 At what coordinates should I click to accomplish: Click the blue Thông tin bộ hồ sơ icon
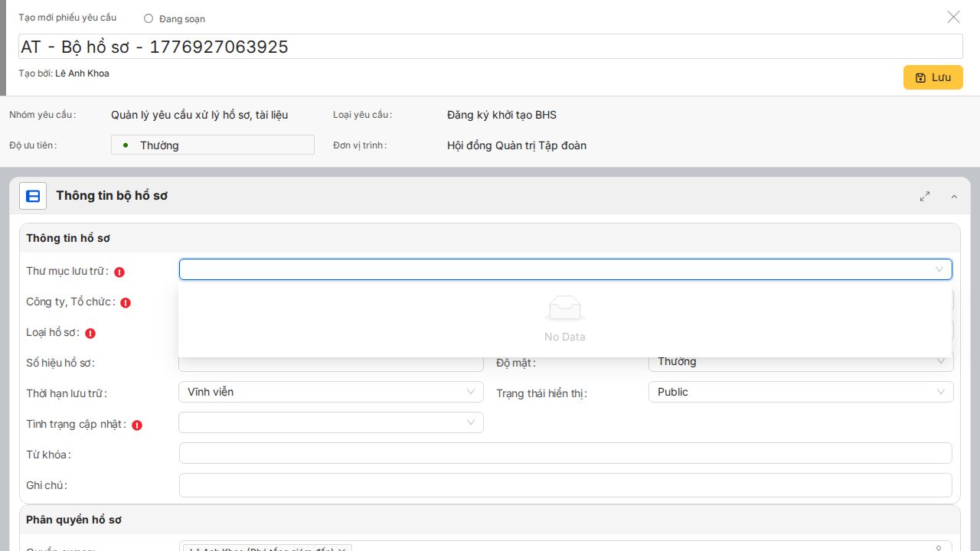point(33,196)
